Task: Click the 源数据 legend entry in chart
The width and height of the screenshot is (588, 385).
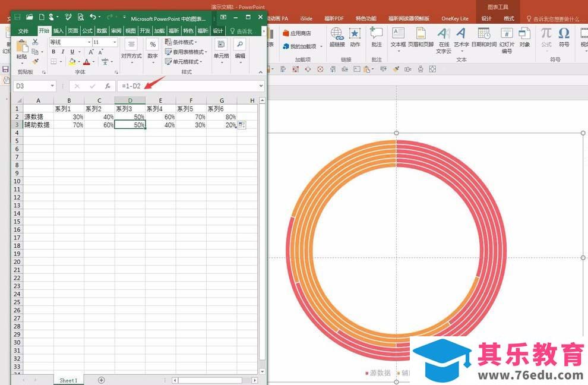Action: click(378, 373)
